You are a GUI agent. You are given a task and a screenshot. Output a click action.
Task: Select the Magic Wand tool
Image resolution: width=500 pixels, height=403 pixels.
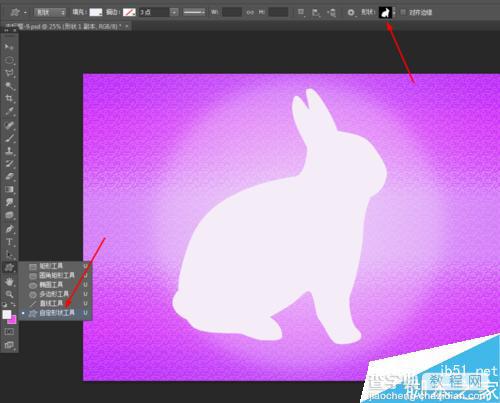(x=9, y=86)
